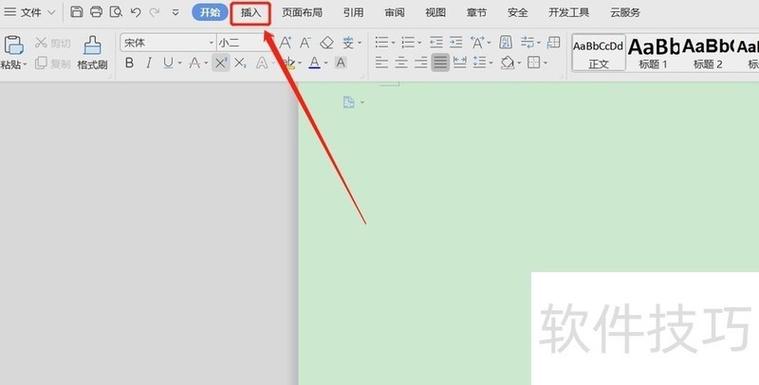Click the decrease indent icon
Screen dimensions: 759x385
pyautogui.click(x=436, y=43)
